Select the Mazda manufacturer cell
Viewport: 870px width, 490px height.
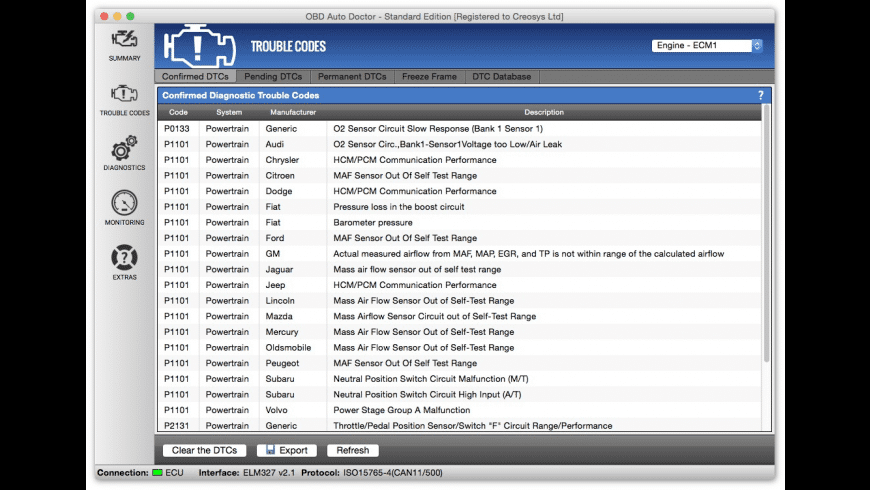tap(279, 316)
